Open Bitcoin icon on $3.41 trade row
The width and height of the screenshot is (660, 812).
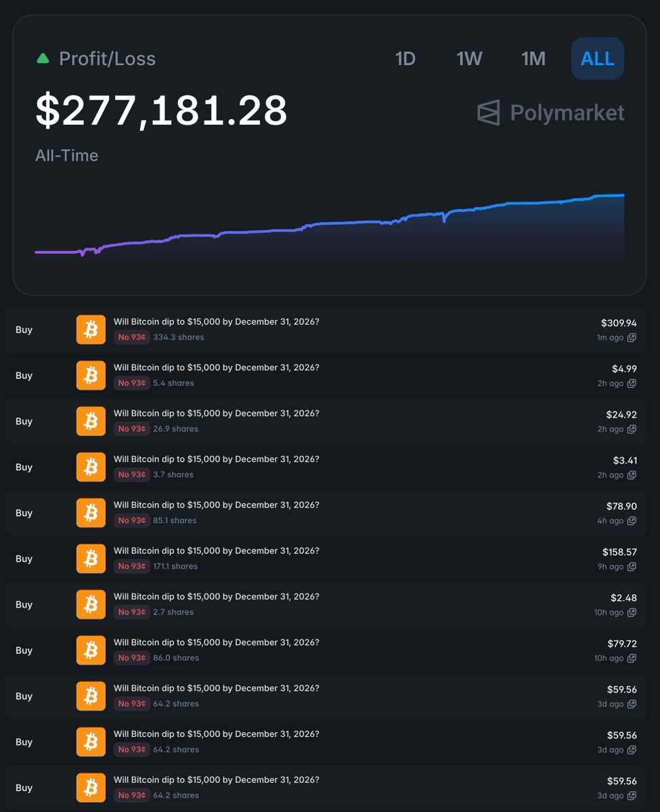91,467
